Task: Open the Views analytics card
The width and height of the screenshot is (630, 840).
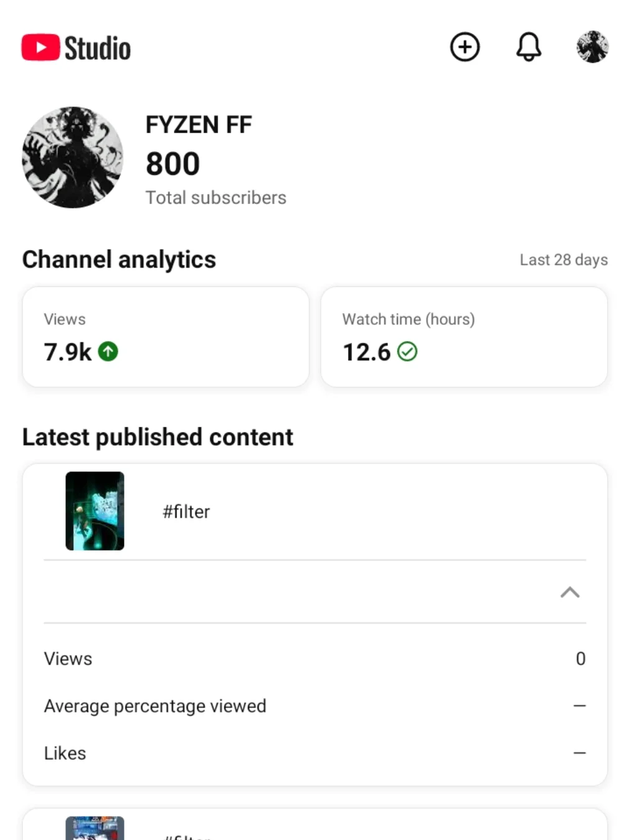Action: (165, 337)
